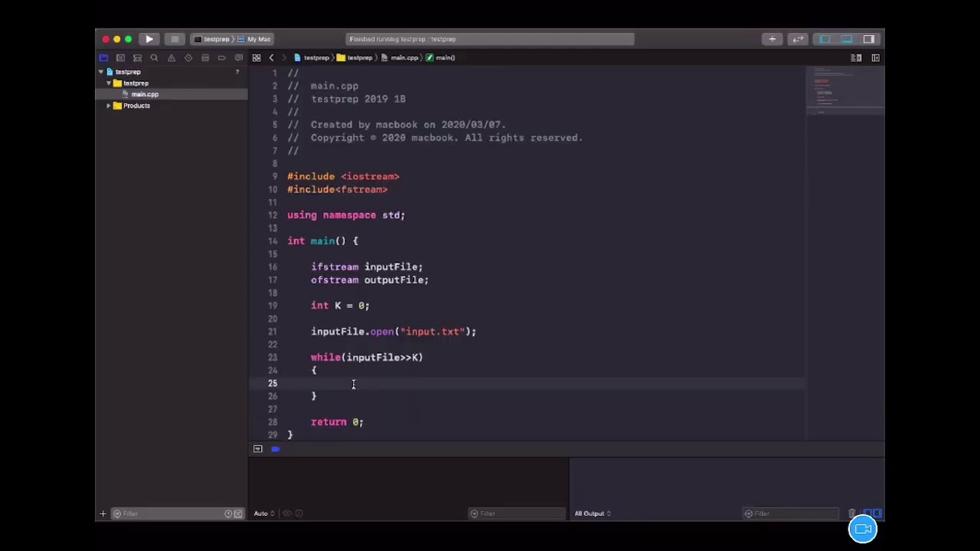Viewport: 980px width, 551px height.
Task: Open the Library with the plus button
Action: [772, 39]
